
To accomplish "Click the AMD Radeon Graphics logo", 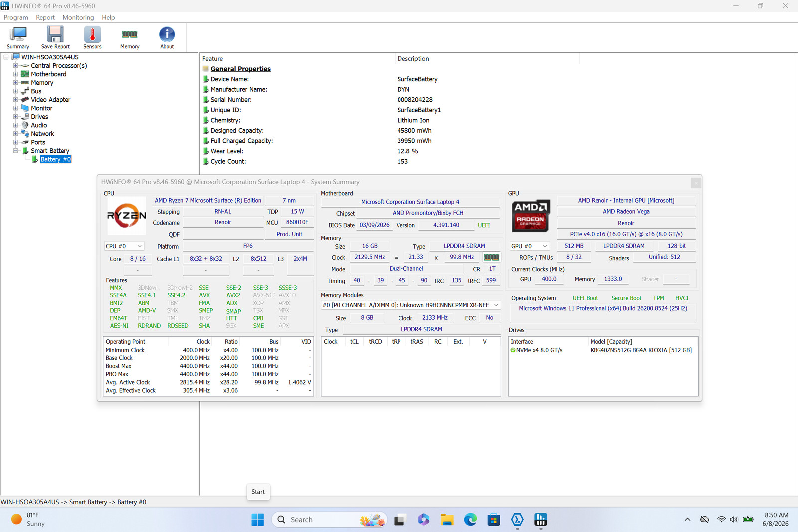I will point(530,216).
